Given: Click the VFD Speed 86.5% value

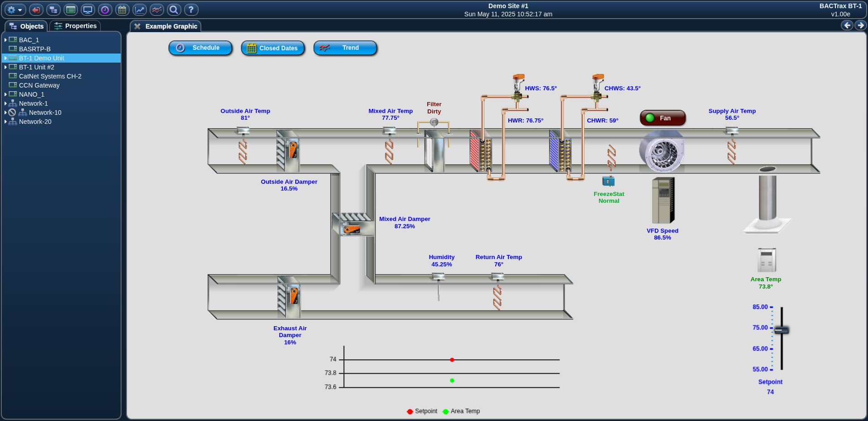Looking at the screenshot, I should pos(663,238).
